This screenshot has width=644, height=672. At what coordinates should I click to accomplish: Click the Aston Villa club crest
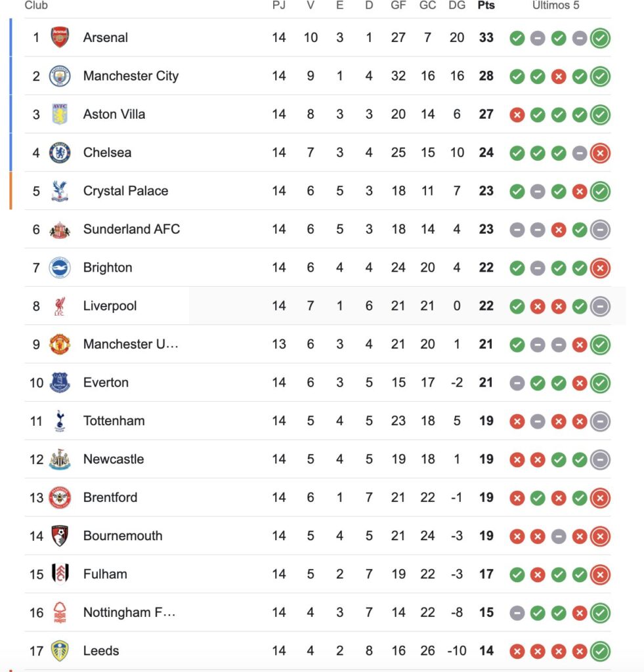(x=60, y=114)
